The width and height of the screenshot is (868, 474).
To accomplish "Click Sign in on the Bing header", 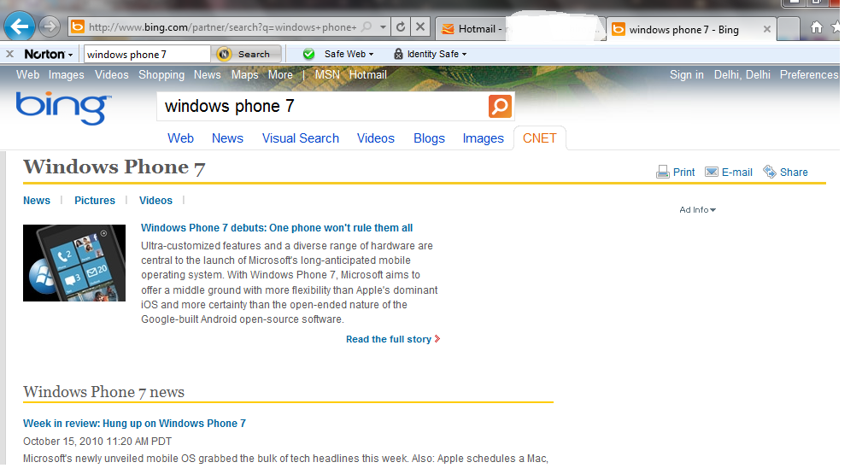I will tap(686, 74).
